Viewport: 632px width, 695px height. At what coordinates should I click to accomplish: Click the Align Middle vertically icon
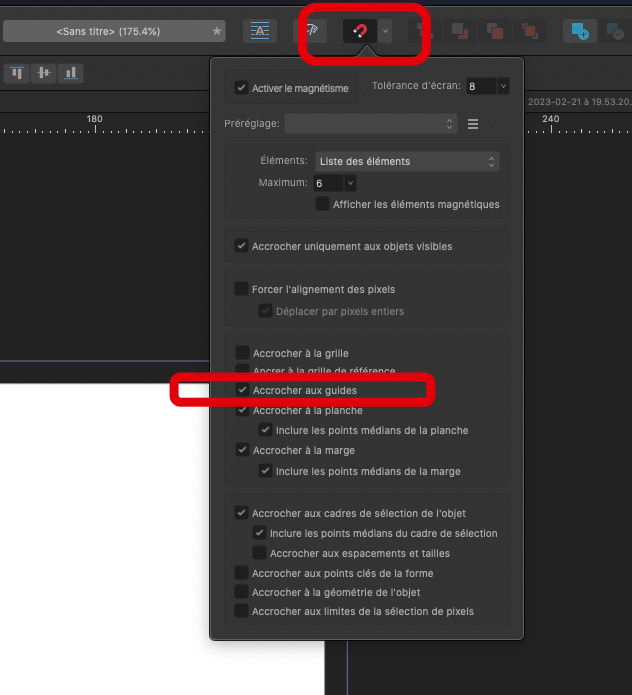(x=43, y=73)
